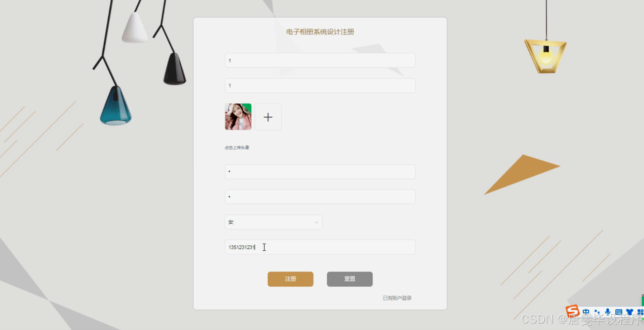The height and width of the screenshot is (330, 644).
Task: Click the 注册 register button
Action: [x=290, y=279]
